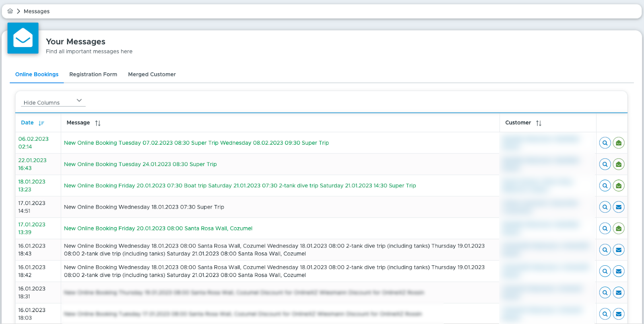The image size is (644, 324).
Task: Expand the Hide Columns dropdown
Action: pyautogui.click(x=53, y=101)
